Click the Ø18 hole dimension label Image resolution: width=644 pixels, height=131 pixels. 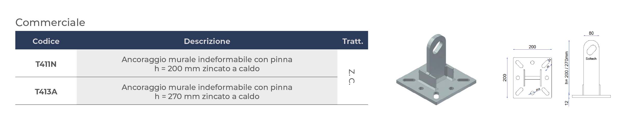click(538, 90)
